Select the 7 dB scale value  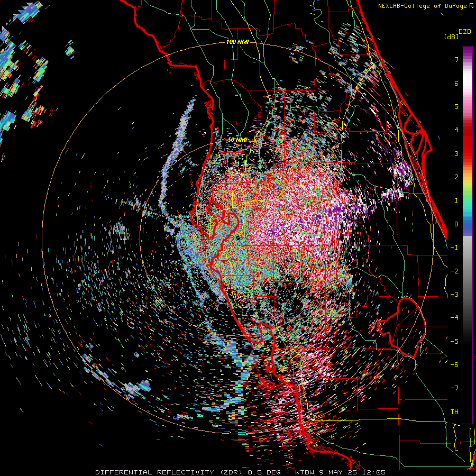pos(456,59)
